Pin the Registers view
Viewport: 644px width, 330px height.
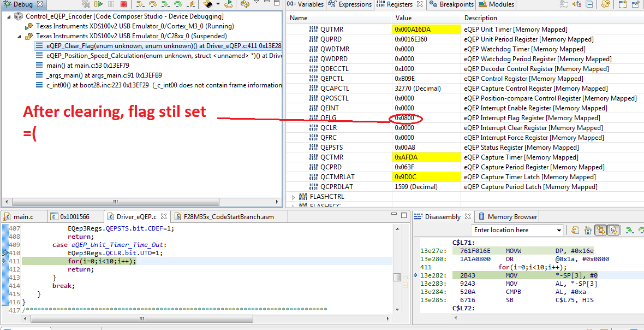[635, 4]
